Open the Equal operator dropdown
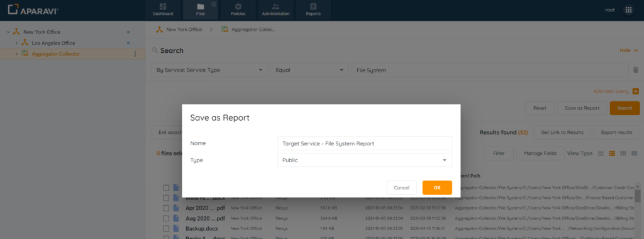This screenshot has height=239, width=644. (309, 70)
